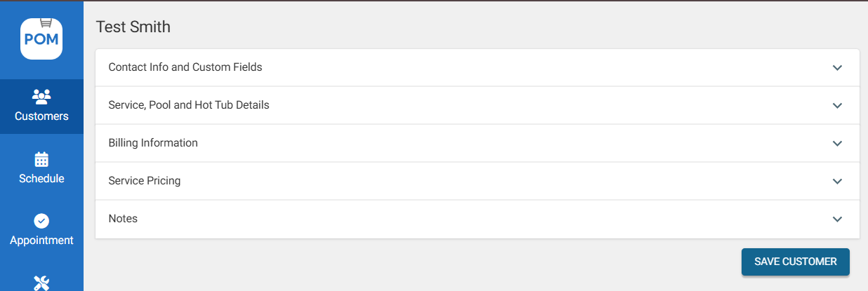868x291 pixels.
Task: Click the Appointment checkmark icon
Action: point(41,221)
